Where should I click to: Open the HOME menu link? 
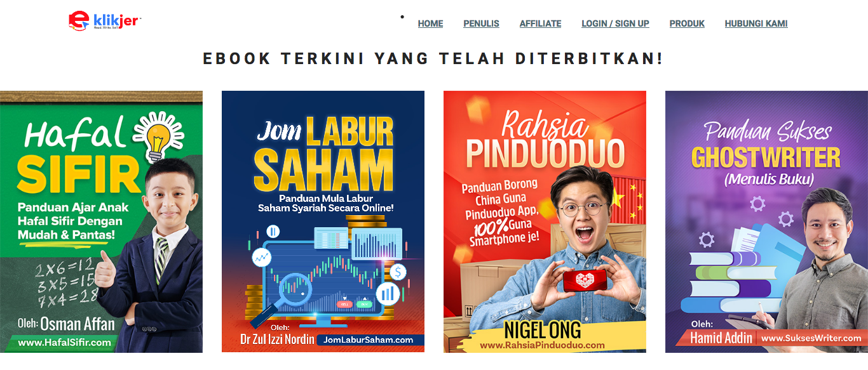click(x=430, y=23)
